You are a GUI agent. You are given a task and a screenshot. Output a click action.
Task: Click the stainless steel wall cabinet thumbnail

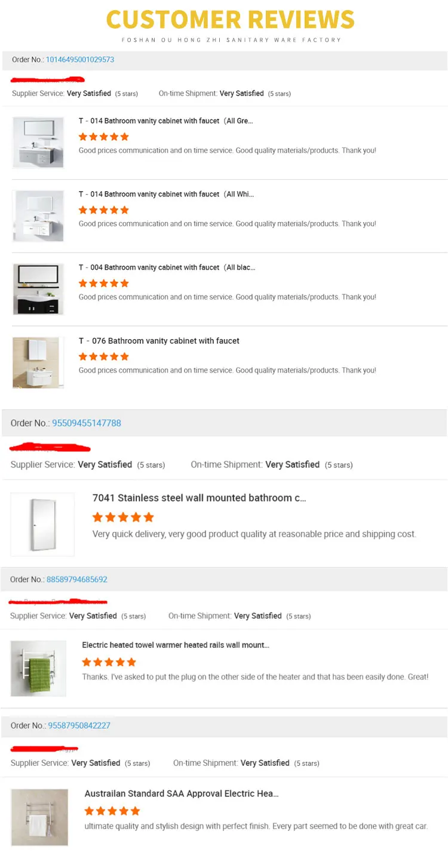pyautogui.click(x=42, y=524)
